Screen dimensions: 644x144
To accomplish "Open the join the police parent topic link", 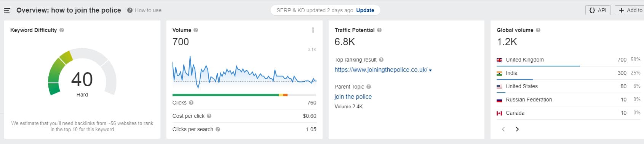I will [353, 97].
